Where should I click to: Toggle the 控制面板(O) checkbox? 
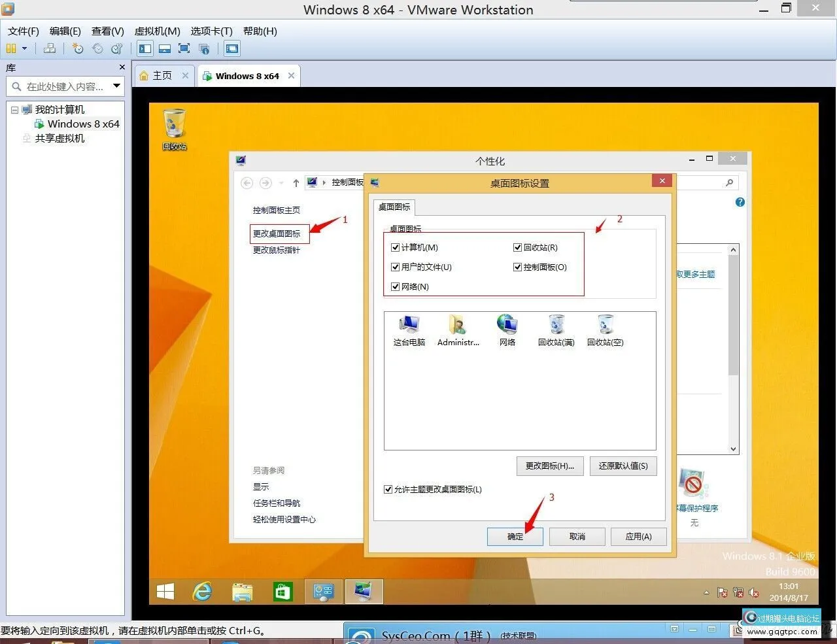(x=517, y=267)
